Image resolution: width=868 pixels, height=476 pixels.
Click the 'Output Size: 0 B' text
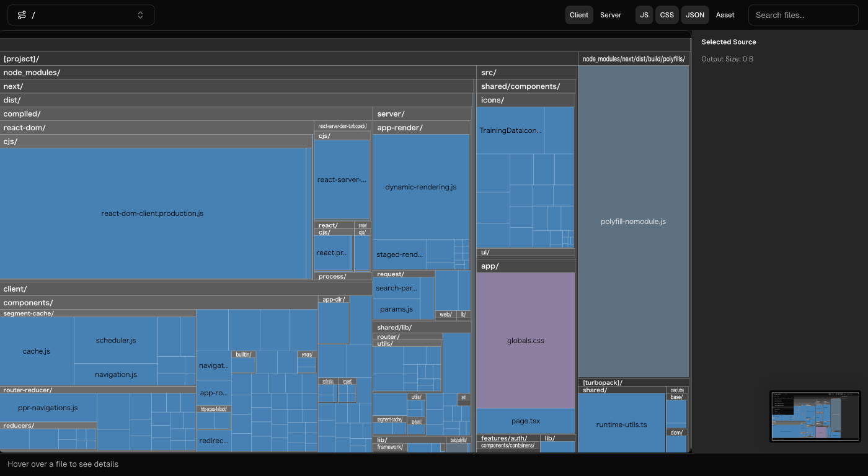[x=727, y=59]
